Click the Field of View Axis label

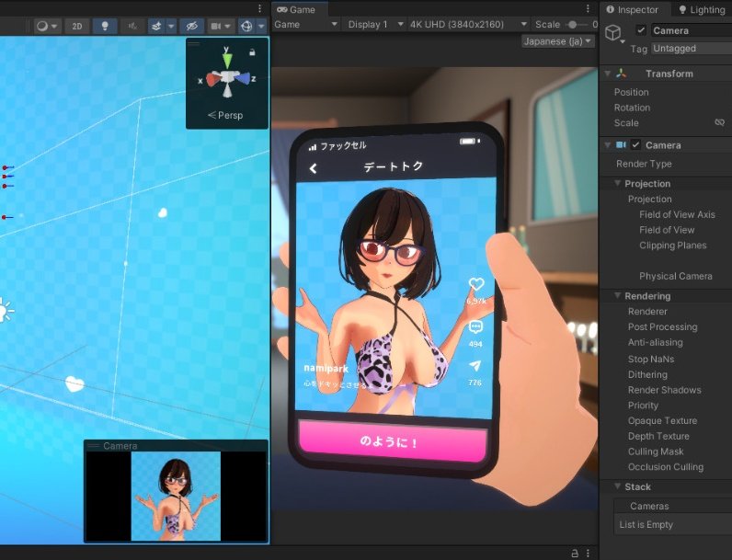click(x=677, y=214)
